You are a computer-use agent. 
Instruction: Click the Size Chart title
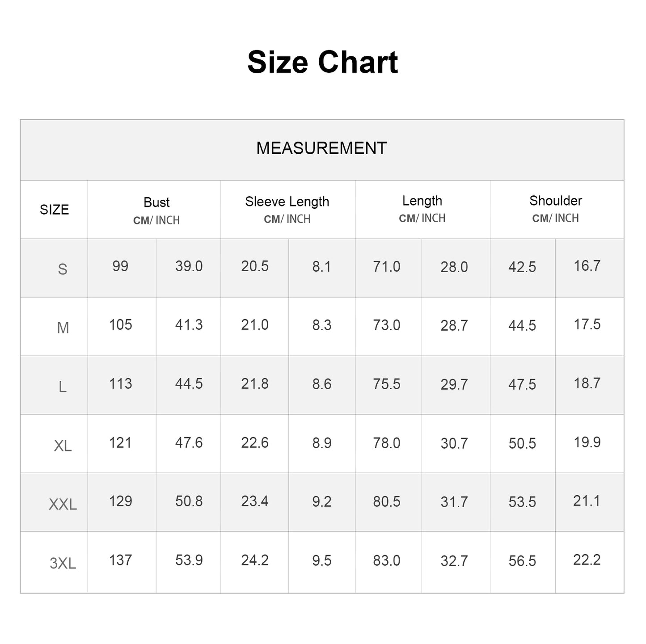tap(322, 62)
